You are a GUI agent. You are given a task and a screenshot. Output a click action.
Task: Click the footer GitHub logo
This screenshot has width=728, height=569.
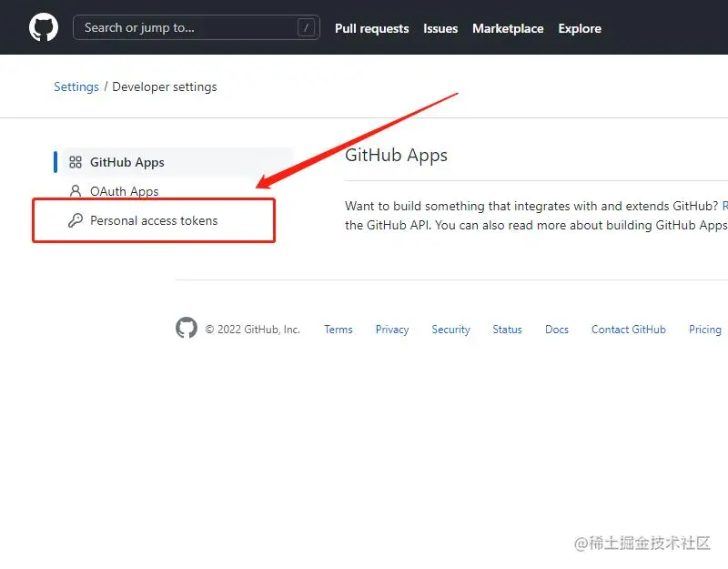point(187,328)
